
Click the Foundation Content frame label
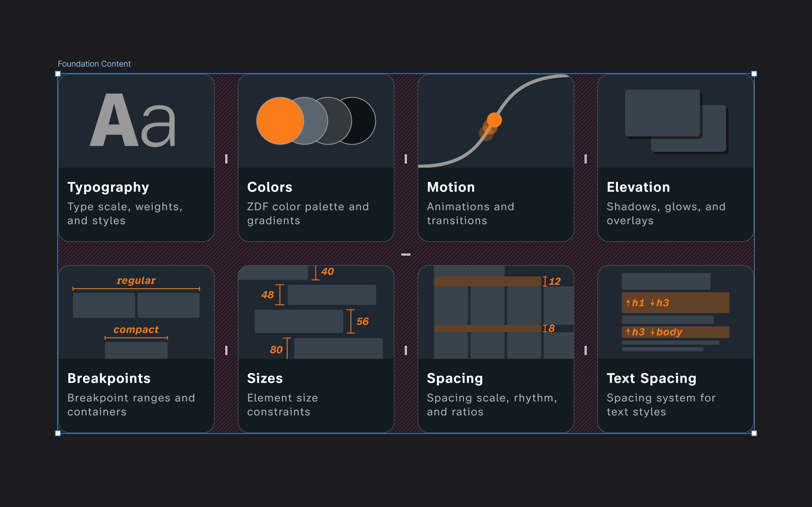click(x=94, y=64)
